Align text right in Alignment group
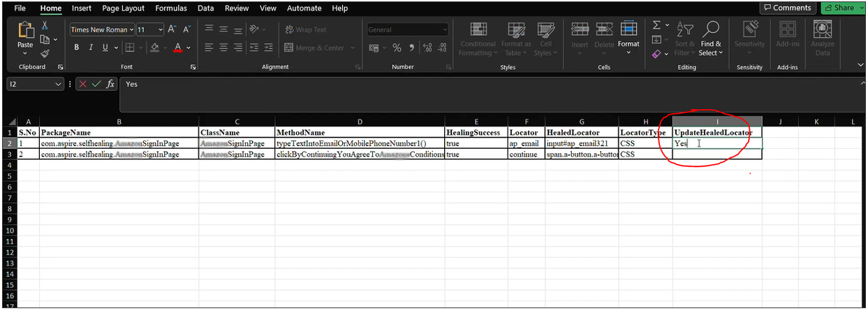The width and height of the screenshot is (868, 311). click(238, 48)
